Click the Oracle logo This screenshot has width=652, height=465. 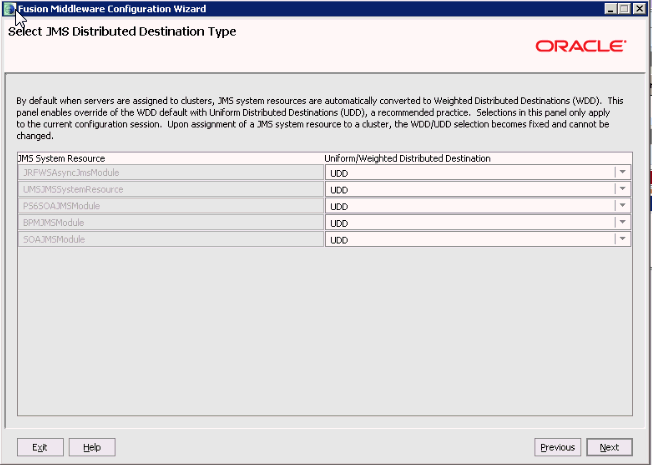tap(581, 46)
